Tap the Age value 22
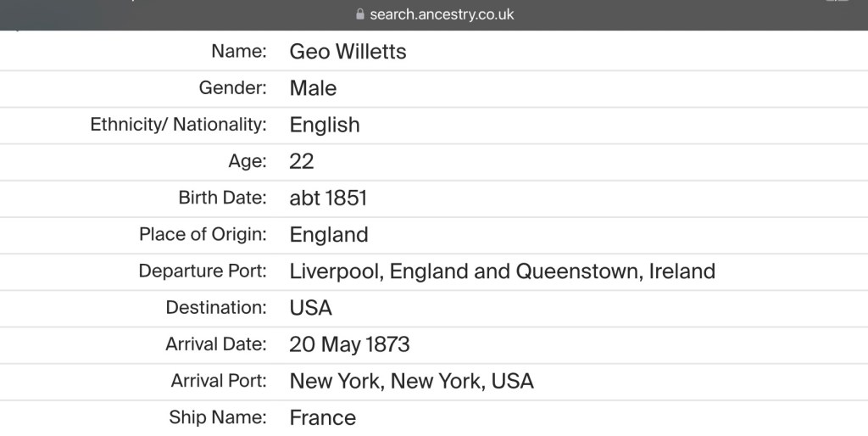 (302, 161)
